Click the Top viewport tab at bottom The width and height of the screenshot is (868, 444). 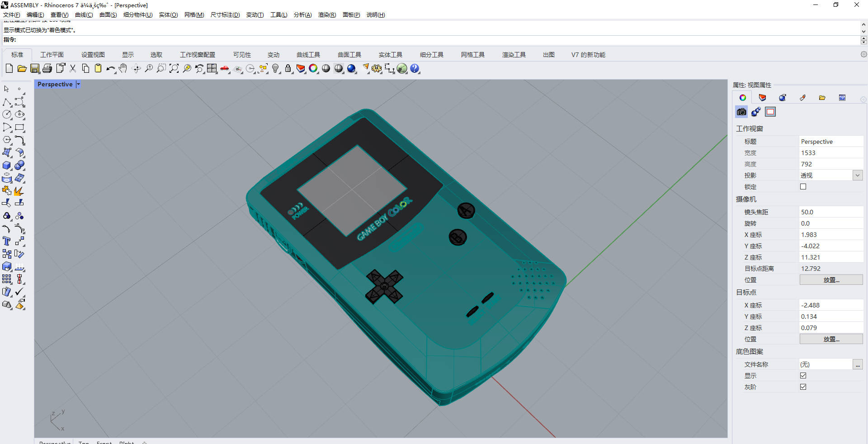(x=84, y=442)
